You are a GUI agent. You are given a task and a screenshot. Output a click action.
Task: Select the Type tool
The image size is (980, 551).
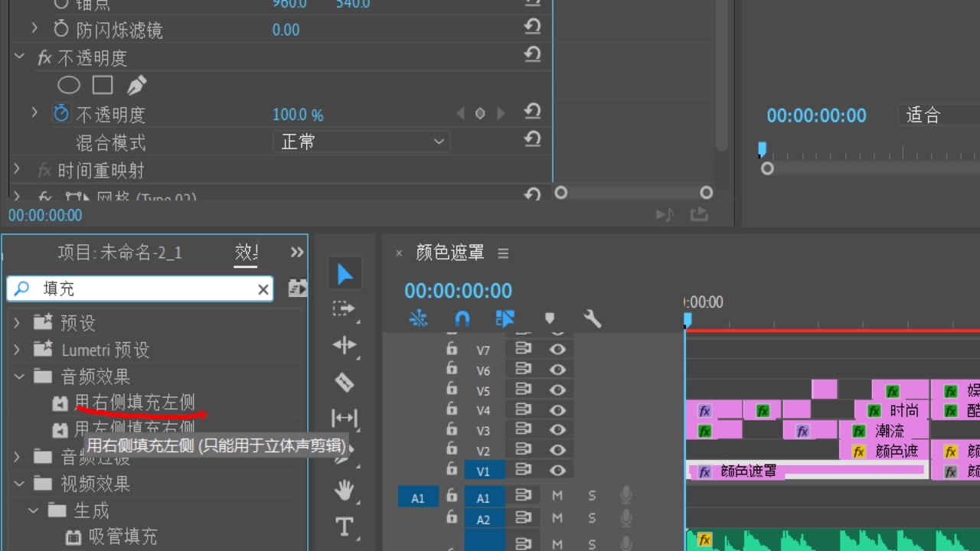point(344,527)
